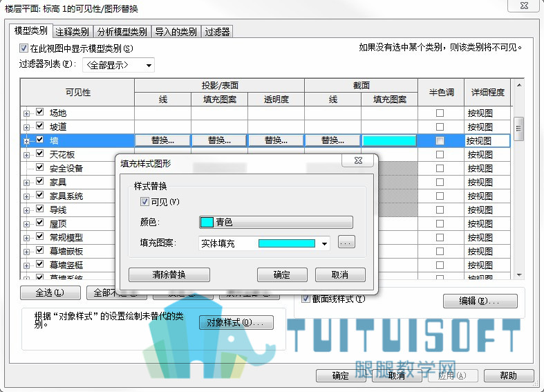Click 取消 in 填充样式图形 dialog

coord(340,274)
